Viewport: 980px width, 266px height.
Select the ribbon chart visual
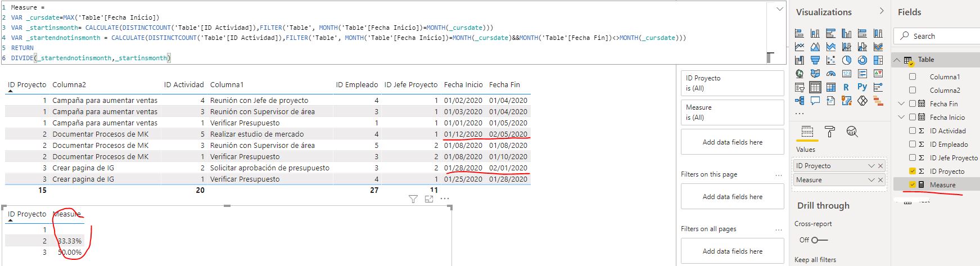pos(878,47)
